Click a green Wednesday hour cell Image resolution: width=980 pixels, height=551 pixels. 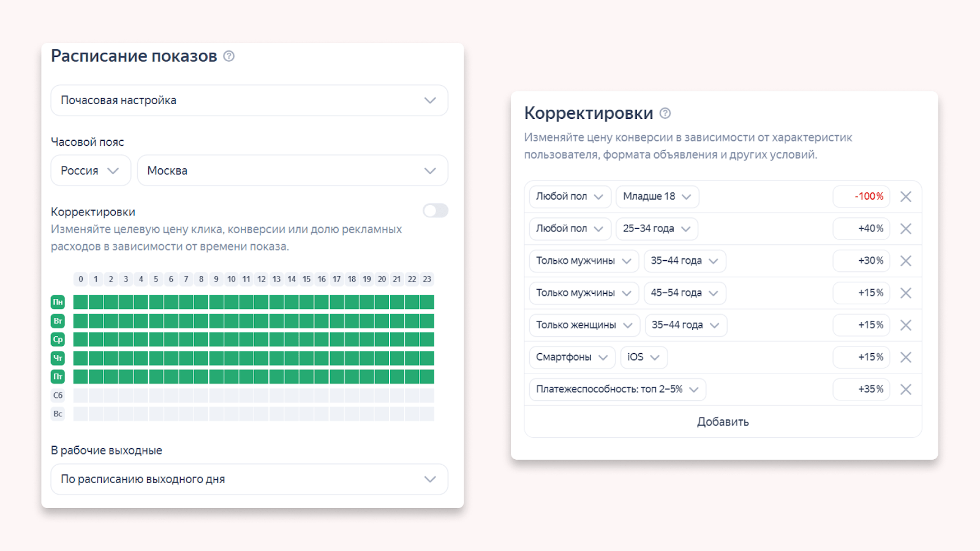point(81,340)
